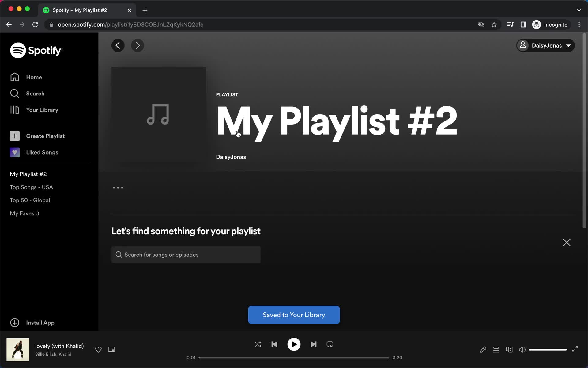The image size is (588, 368).
Task: Open the three-dot options menu
Action: 118,188
